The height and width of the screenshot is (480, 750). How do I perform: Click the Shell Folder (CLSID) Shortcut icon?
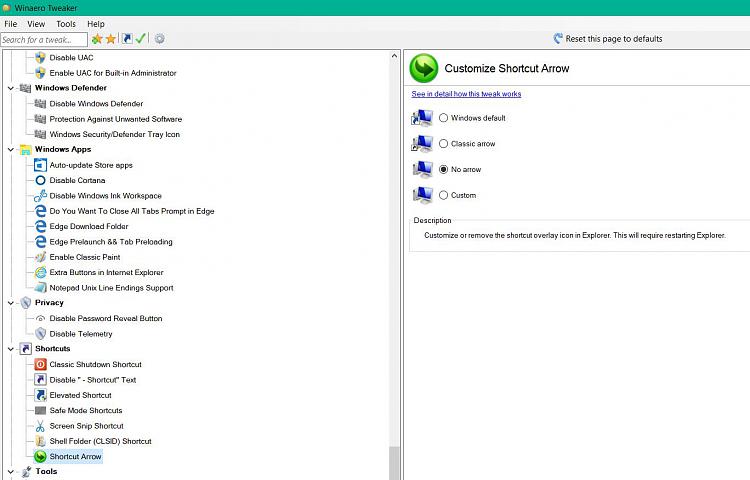40,441
